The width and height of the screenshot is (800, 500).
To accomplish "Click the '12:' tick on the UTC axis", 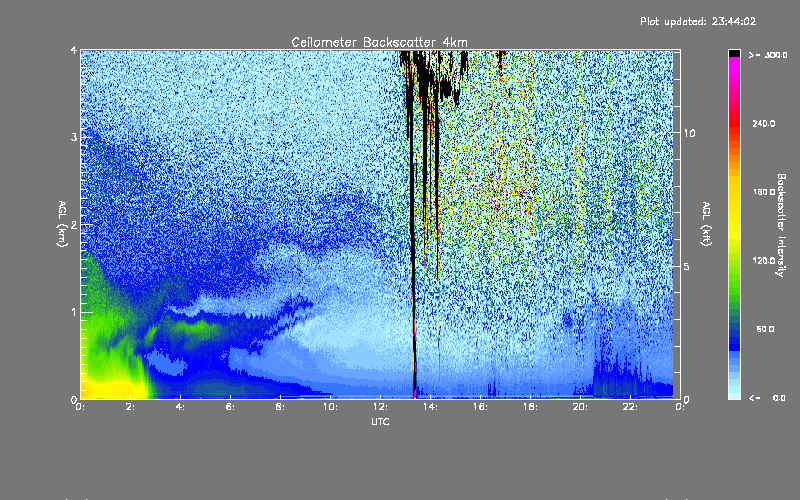I will tap(381, 407).
